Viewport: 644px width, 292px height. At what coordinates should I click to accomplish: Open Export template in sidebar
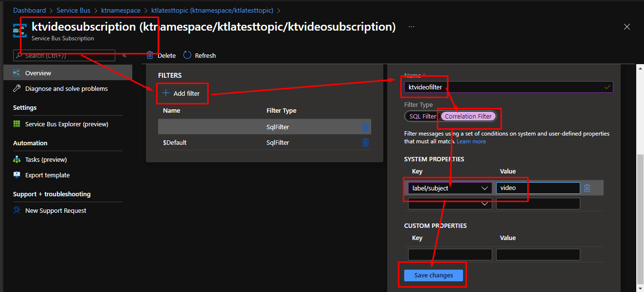(x=47, y=175)
